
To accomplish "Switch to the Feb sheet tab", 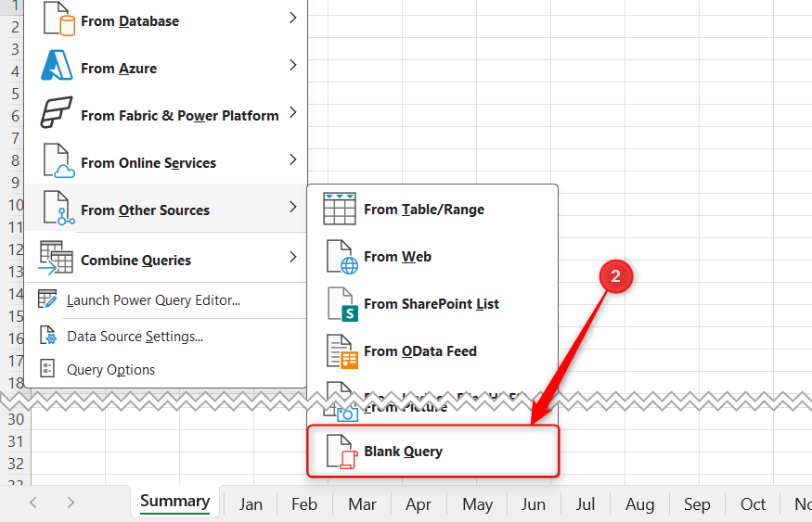I will 304,504.
